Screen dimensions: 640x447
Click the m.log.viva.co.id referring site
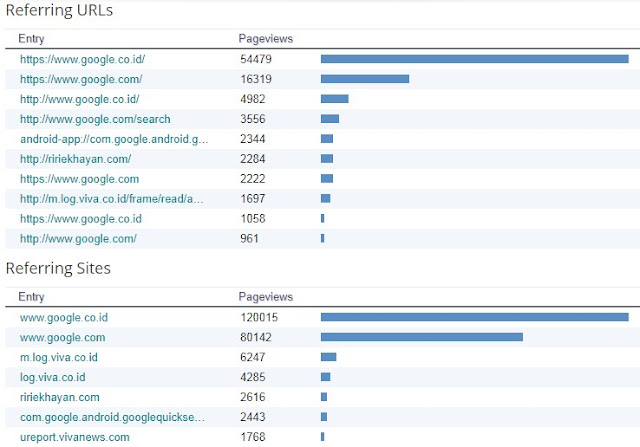point(59,358)
